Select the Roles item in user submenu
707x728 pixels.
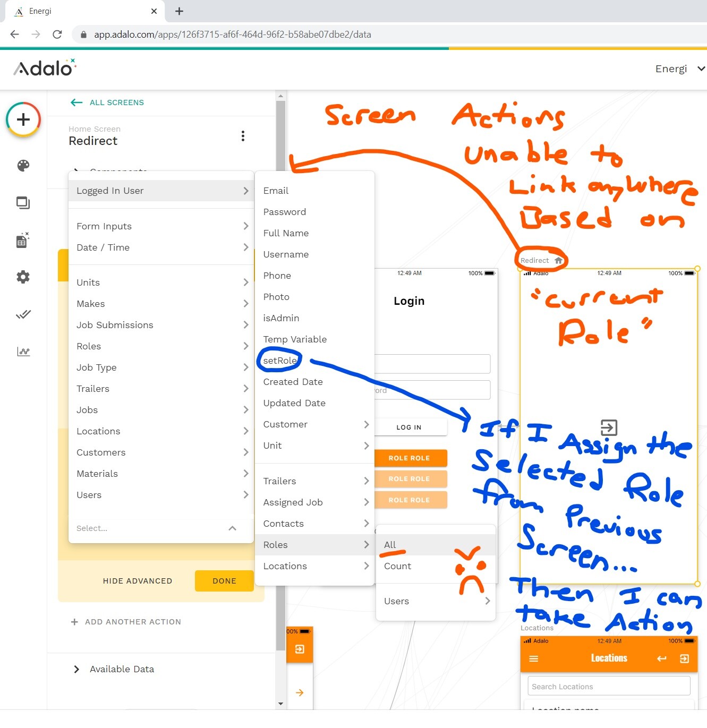coord(314,545)
